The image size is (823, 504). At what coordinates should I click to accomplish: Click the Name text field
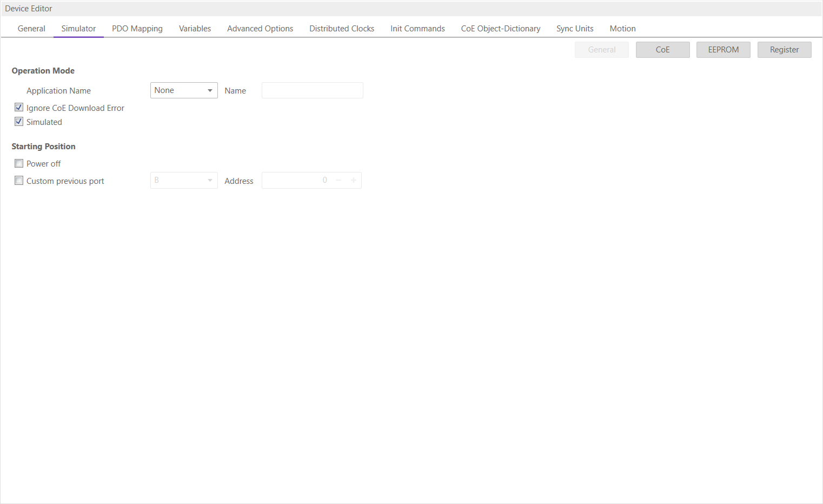tap(312, 90)
